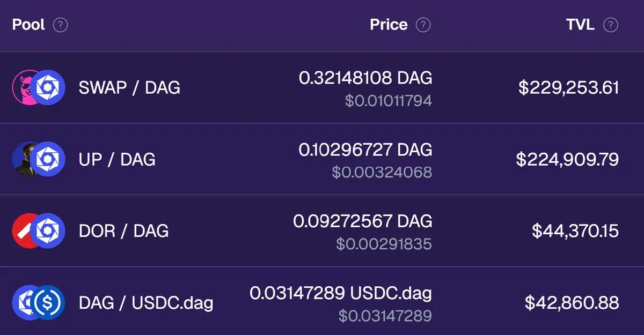Click the help icon beside Price header
Image resolution: width=644 pixels, height=335 pixels.
coord(423,25)
